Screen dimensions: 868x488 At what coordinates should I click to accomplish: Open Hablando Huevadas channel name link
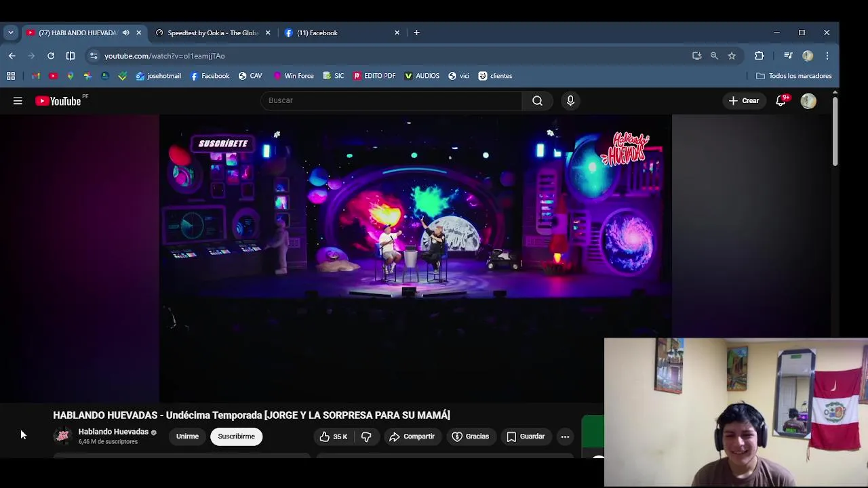click(113, 432)
